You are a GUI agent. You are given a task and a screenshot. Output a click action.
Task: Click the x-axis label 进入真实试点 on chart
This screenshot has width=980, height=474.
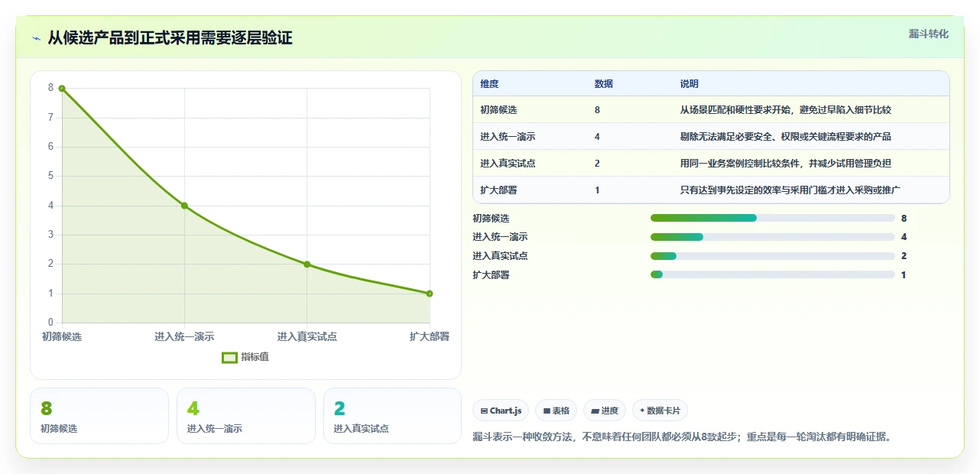click(307, 336)
